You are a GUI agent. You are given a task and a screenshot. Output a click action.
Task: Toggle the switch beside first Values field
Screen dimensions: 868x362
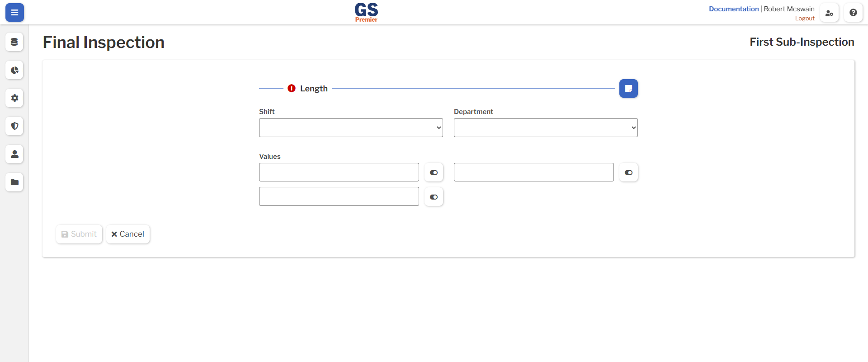click(x=434, y=172)
